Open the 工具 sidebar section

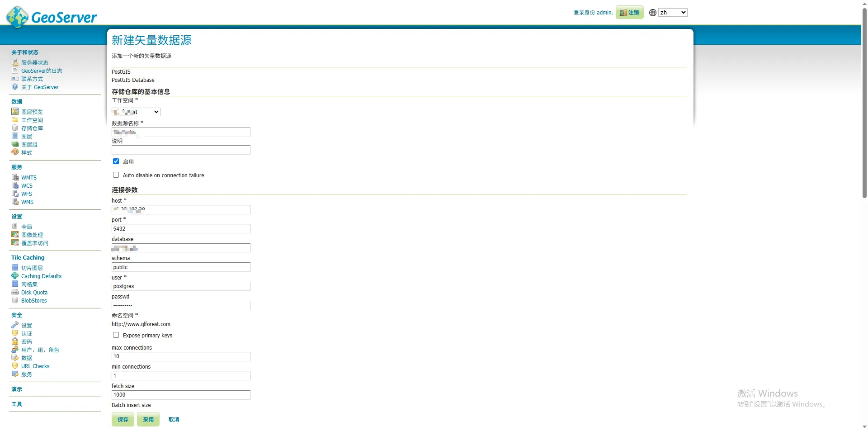point(17,404)
